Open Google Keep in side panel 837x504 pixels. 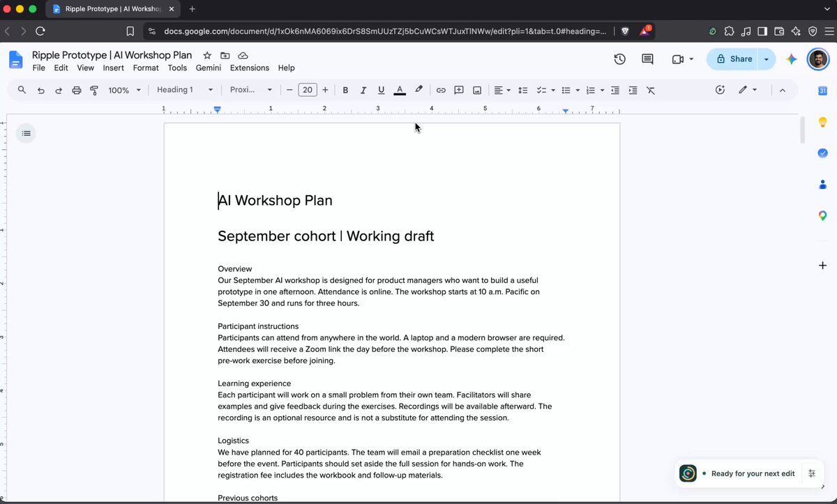[822, 122]
